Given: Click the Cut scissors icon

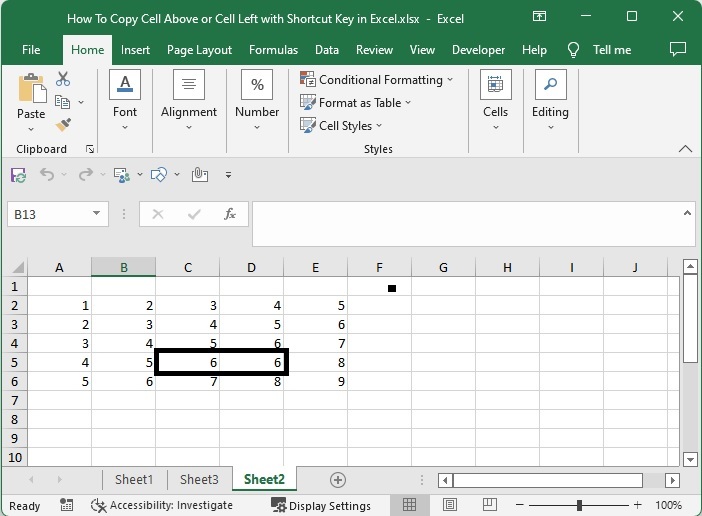Looking at the screenshot, I should [x=63, y=79].
